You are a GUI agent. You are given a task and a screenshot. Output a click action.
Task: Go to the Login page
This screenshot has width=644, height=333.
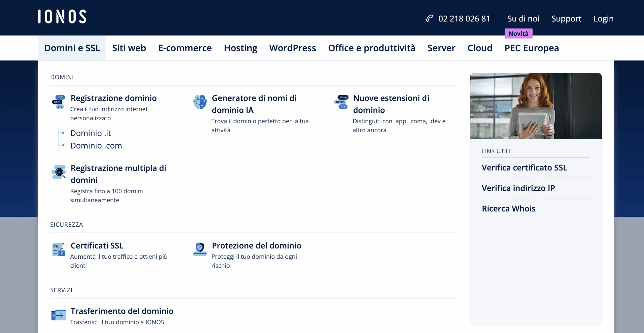tap(603, 19)
